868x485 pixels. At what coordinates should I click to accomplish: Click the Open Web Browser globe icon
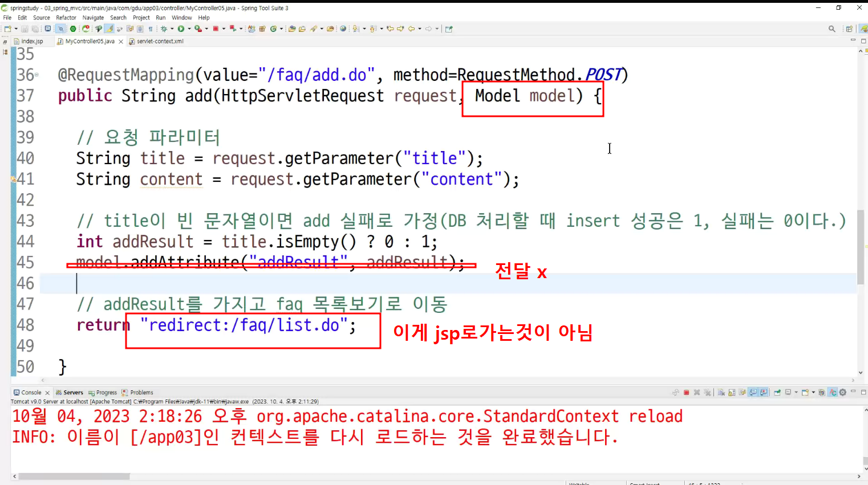click(x=343, y=28)
